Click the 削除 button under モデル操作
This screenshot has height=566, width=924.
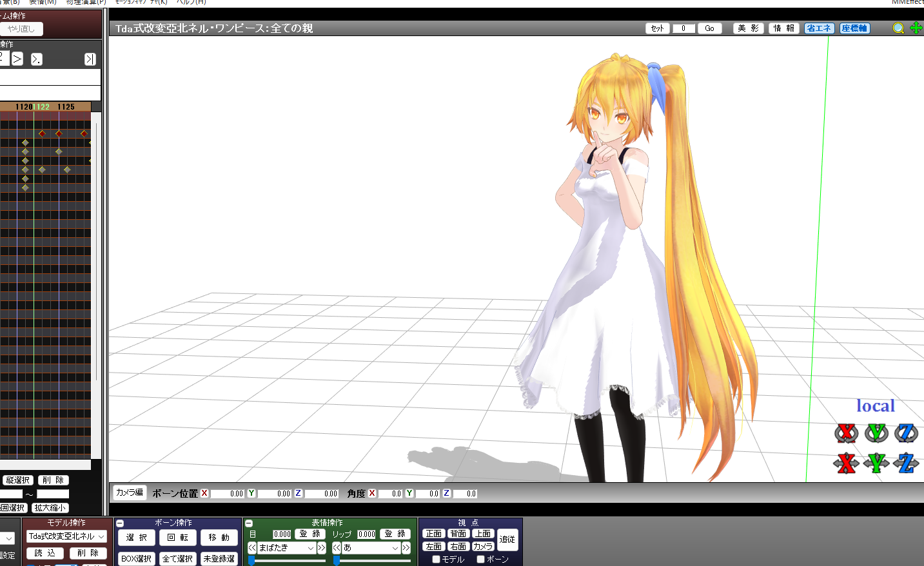(88, 553)
